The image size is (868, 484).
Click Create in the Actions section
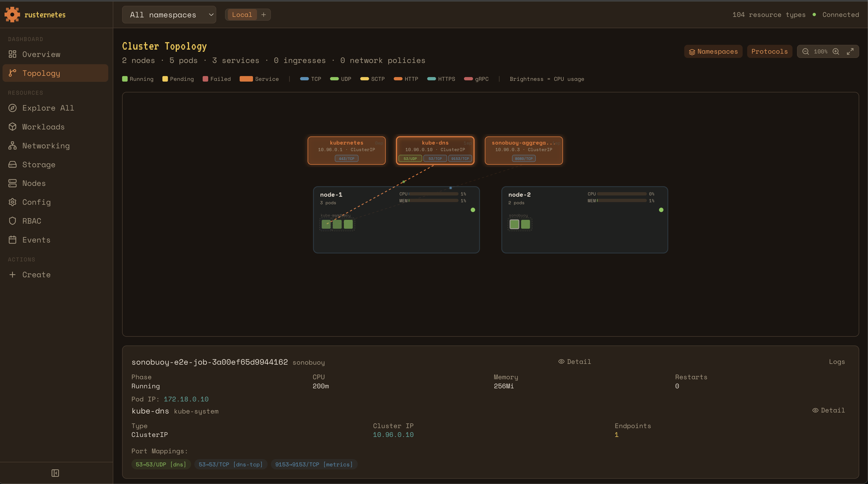click(x=37, y=275)
